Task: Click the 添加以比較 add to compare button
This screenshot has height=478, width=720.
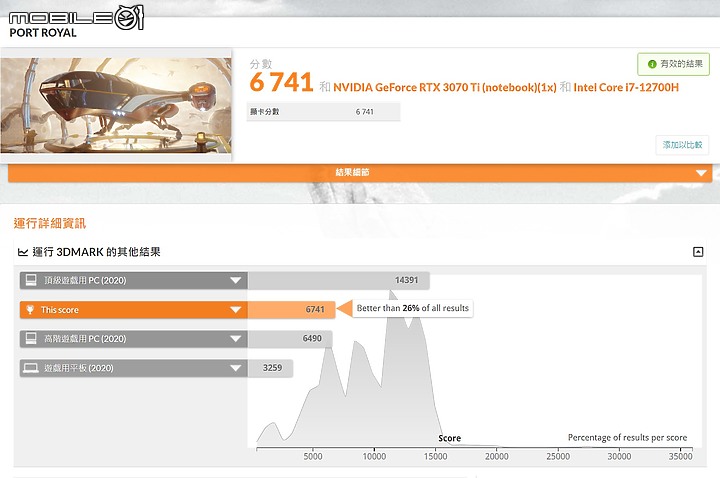Action: [682, 145]
